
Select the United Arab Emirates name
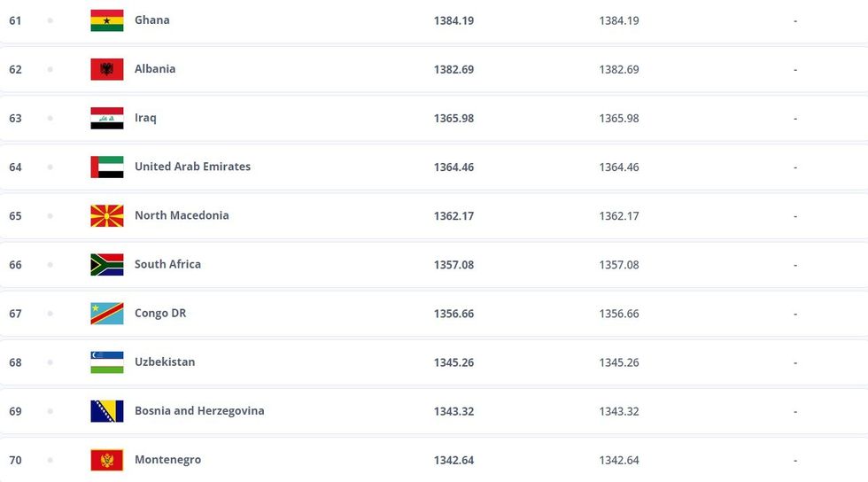pyautogui.click(x=192, y=167)
